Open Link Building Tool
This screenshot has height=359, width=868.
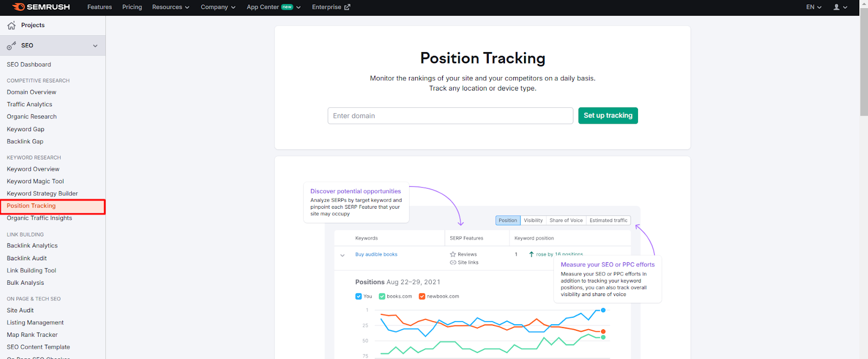pyautogui.click(x=31, y=271)
